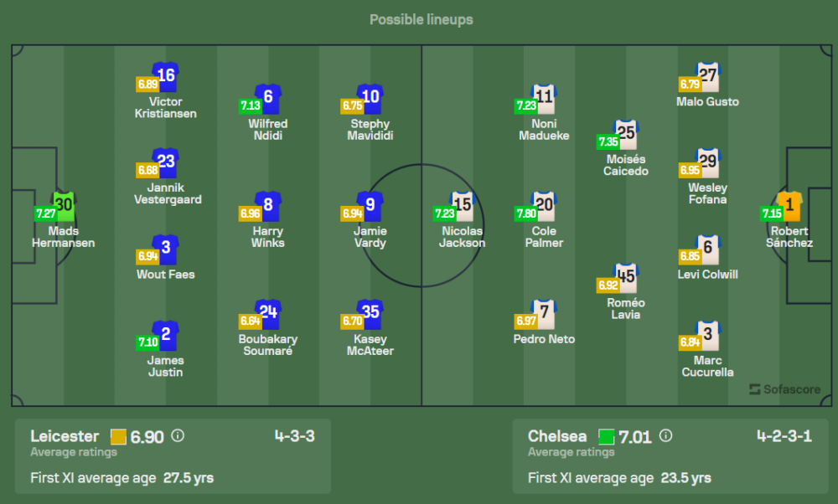The image size is (838, 504).
Task: Click Leicester's yellow average rating square
Action: pyautogui.click(x=118, y=437)
